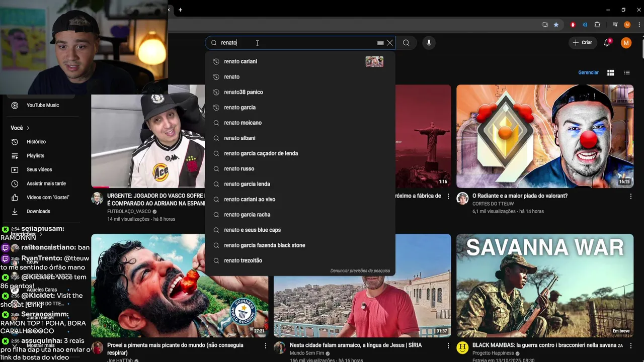Click FUTBOLAÇO_VASCO channel avatar

[97, 199]
